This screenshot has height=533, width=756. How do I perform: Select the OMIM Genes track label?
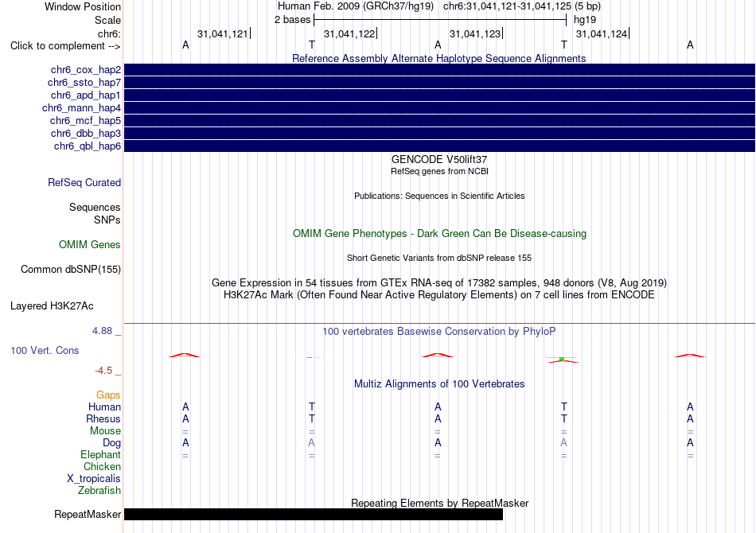pos(89,245)
